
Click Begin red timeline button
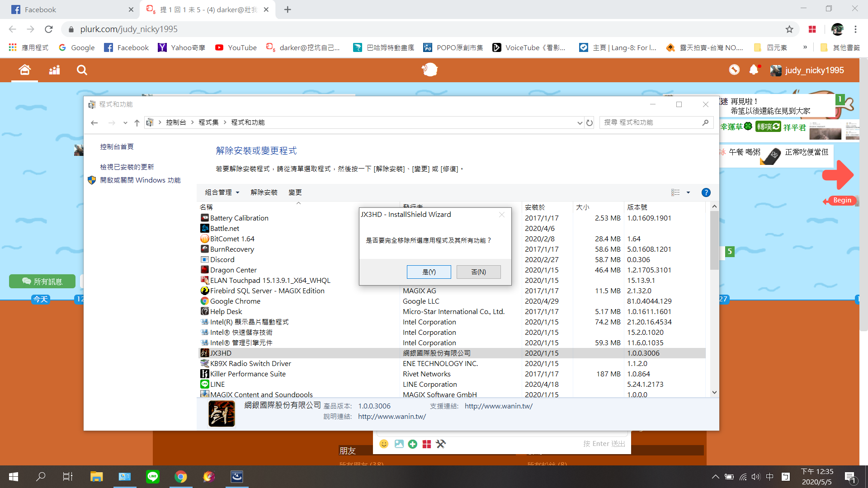click(841, 201)
